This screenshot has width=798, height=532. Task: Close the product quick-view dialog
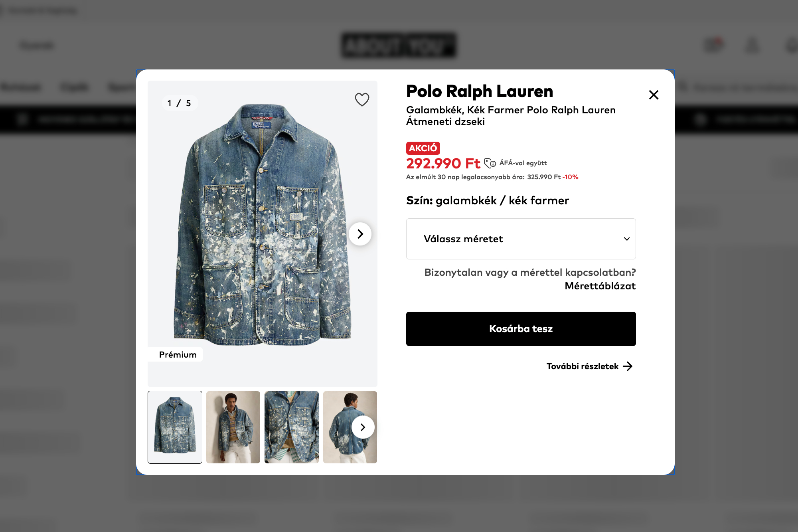coord(654,95)
